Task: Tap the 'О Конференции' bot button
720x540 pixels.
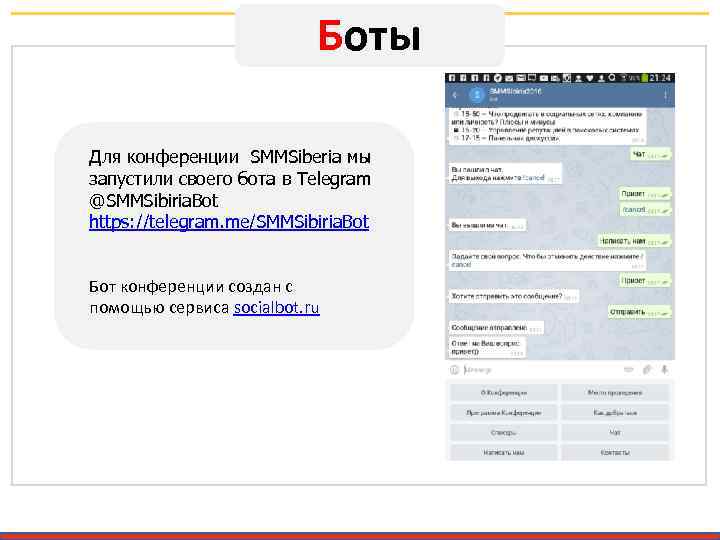Action: (x=504, y=393)
